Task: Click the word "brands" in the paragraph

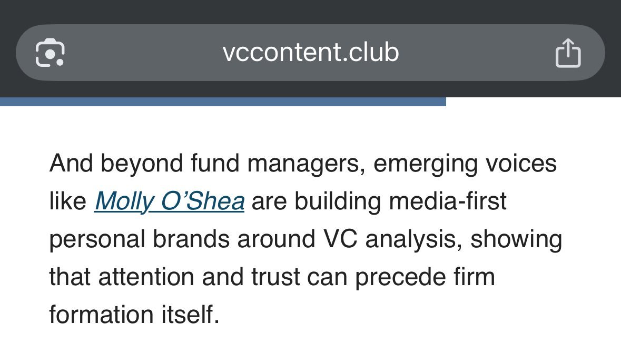Action: click(191, 239)
